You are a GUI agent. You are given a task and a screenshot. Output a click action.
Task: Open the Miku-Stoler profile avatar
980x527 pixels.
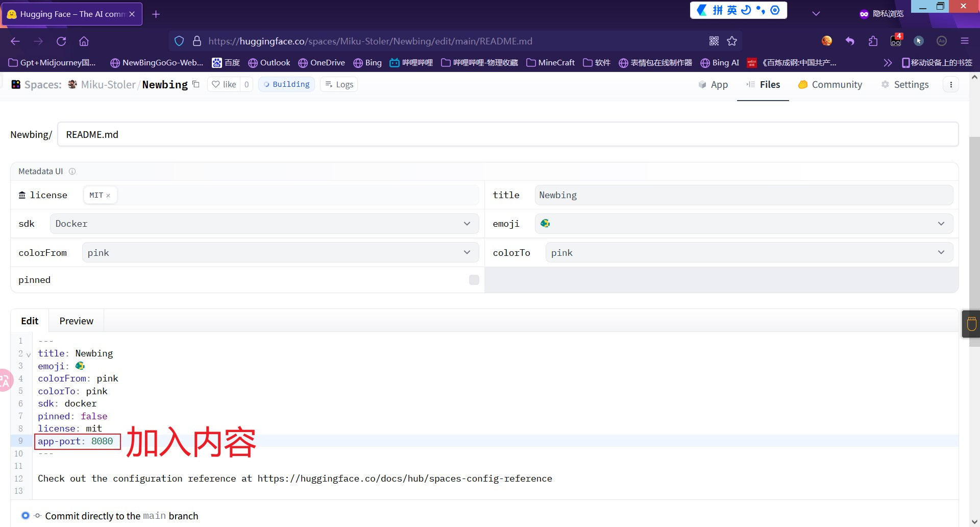tap(73, 84)
